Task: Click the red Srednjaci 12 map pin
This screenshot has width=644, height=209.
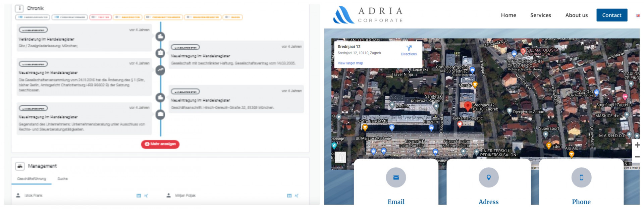Action: tap(468, 106)
